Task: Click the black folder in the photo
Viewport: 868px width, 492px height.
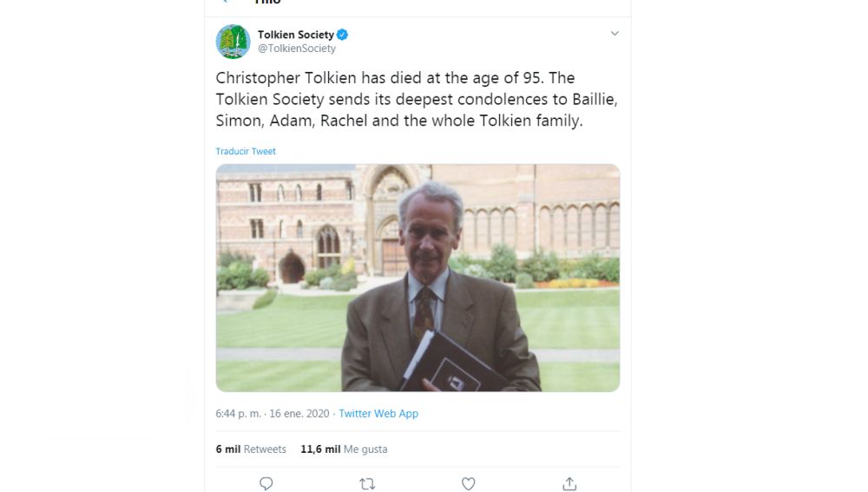Action: (x=451, y=364)
